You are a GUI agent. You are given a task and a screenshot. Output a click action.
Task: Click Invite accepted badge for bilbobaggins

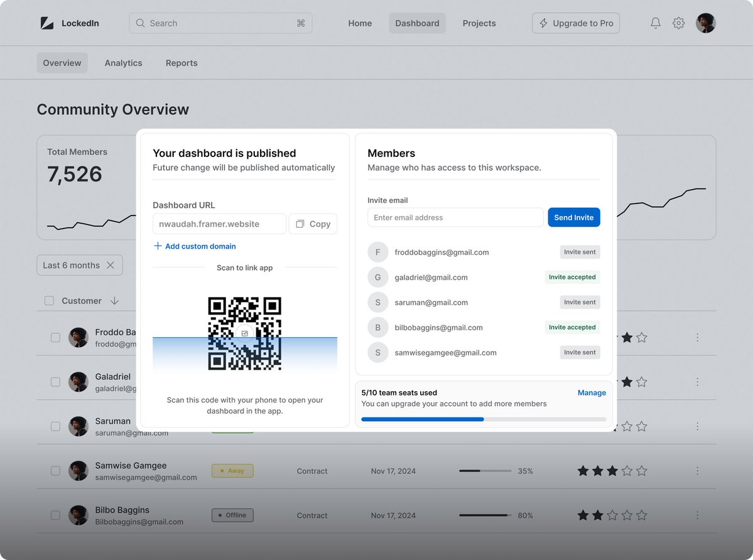572,327
